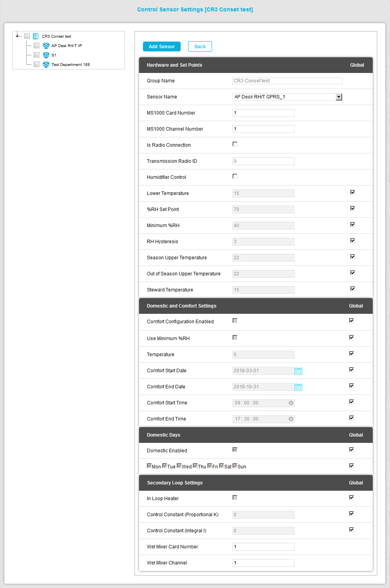
Task: Open the Comfort End Date calendar picker
Action: (x=298, y=387)
